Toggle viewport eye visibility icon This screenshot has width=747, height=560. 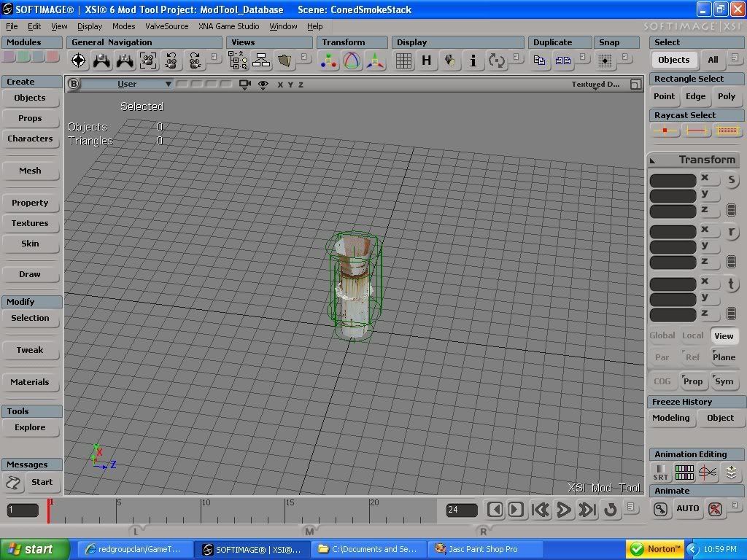pos(263,85)
